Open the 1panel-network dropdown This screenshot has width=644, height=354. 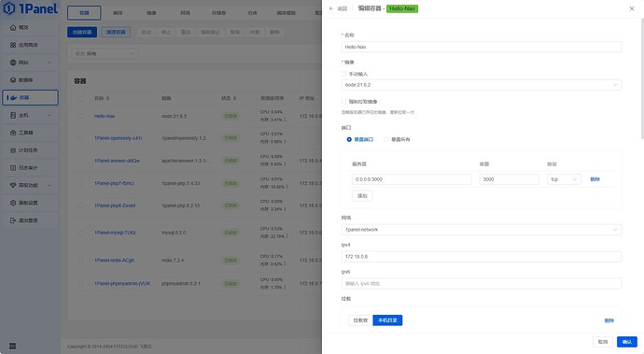point(482,230)
